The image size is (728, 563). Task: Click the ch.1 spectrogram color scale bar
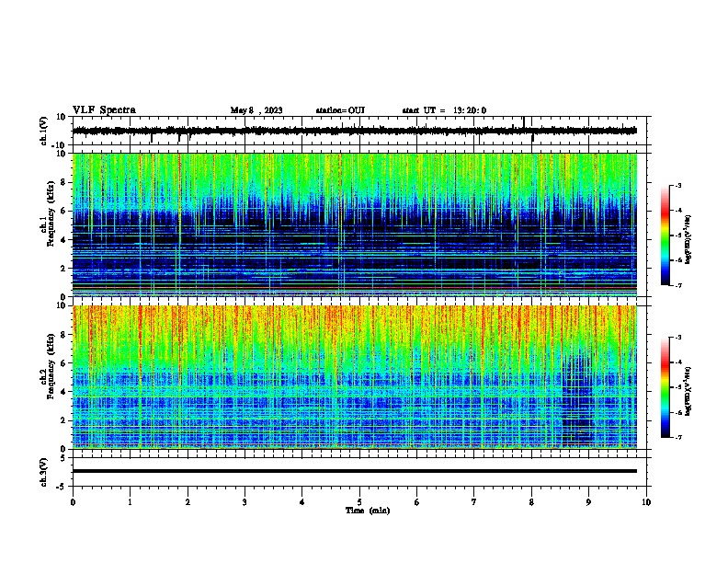[x=665, y=236]
